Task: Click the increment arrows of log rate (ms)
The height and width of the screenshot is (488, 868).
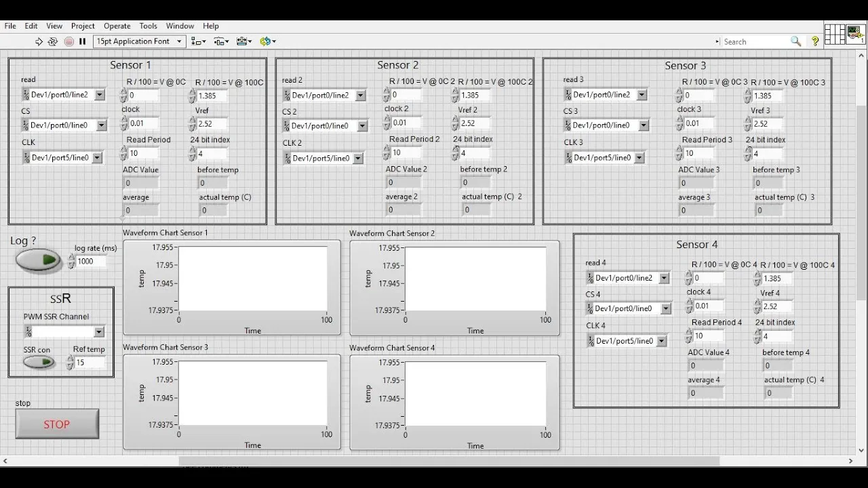Action: click(x=72, y=262)
